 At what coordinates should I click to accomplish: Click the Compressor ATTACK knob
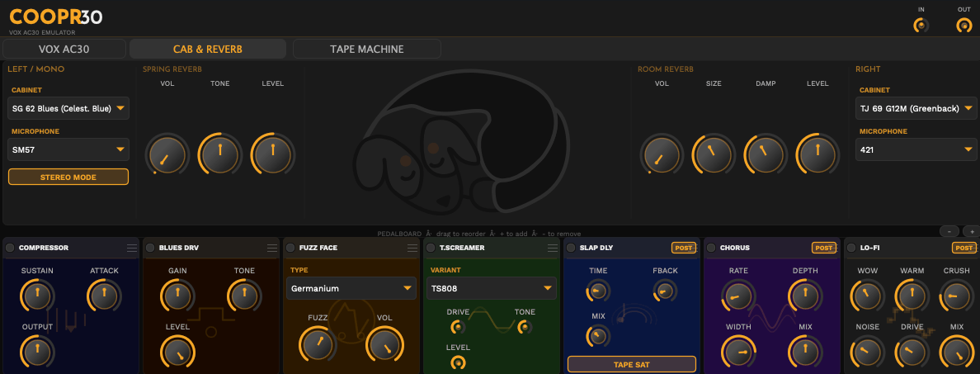(x=104, y=296)
